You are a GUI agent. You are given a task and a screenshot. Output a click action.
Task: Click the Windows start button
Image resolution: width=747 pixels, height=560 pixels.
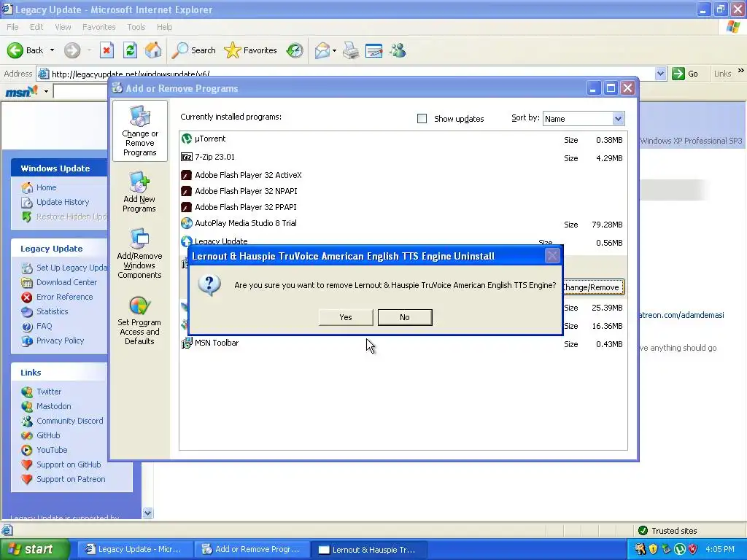[34, 549]
